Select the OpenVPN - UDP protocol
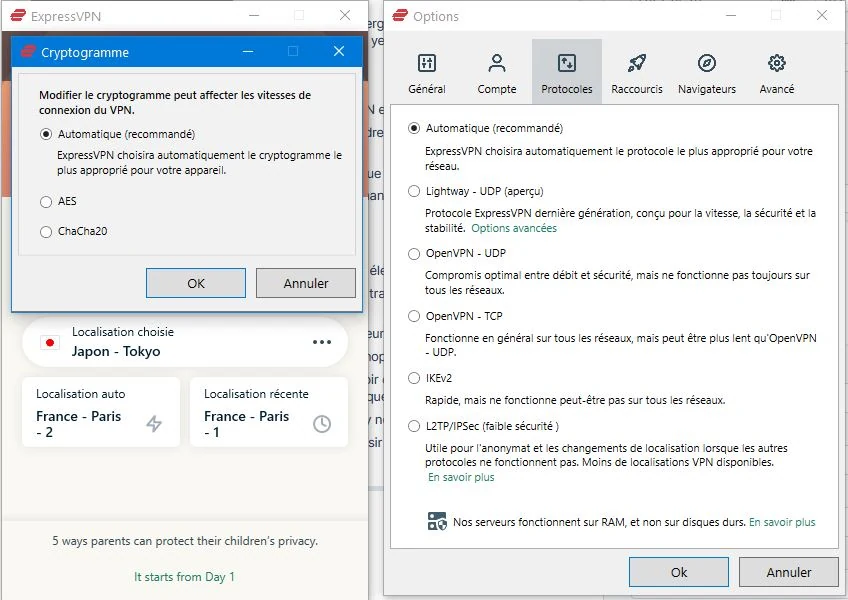The height and width of the screenshot is (600, 848). (414, 254)
